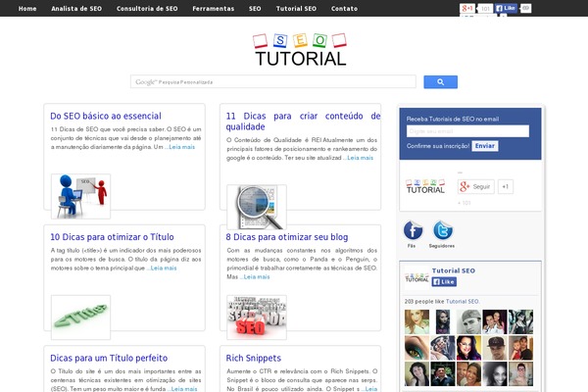Click the SEO Tutorial site logo
Image resolution: width=588 pixels, height=392 pixels.
tap(300, 49)
